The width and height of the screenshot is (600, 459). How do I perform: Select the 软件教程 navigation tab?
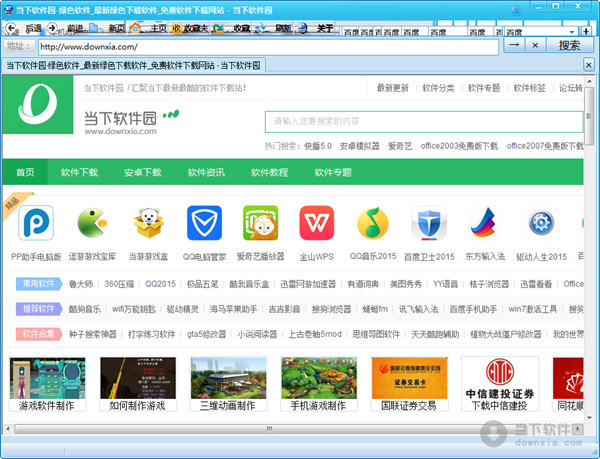270,172
